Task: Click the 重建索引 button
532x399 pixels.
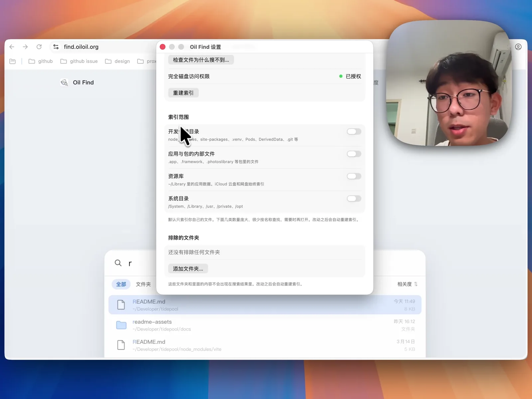Action: click(x=183, y=93)
